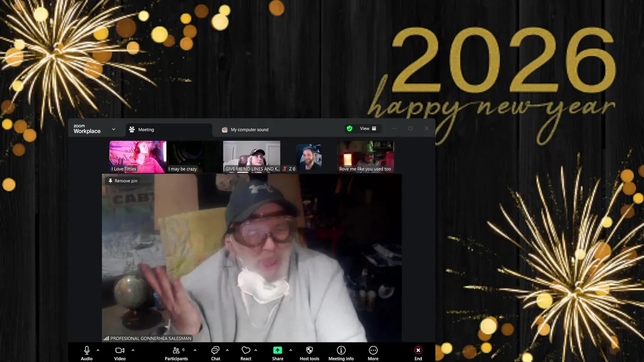Check the signal bars icon beside the speaker name
Screen dimensions: 644x362
(106, 338)
